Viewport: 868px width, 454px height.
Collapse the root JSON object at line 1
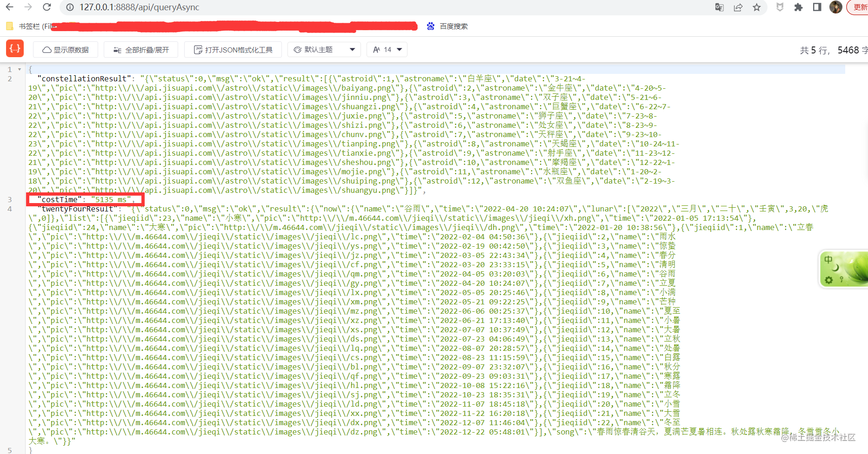click(x=20, y=69)
